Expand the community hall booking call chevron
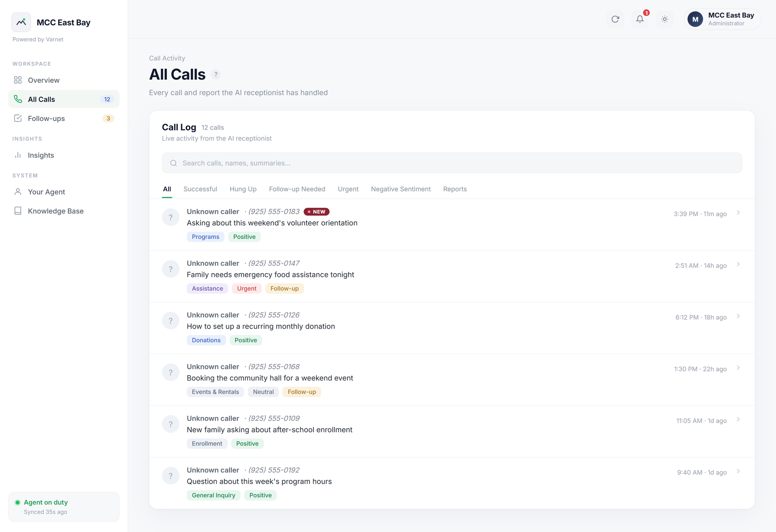The width and height of the screenshot is (776, 532). point(738,368)
